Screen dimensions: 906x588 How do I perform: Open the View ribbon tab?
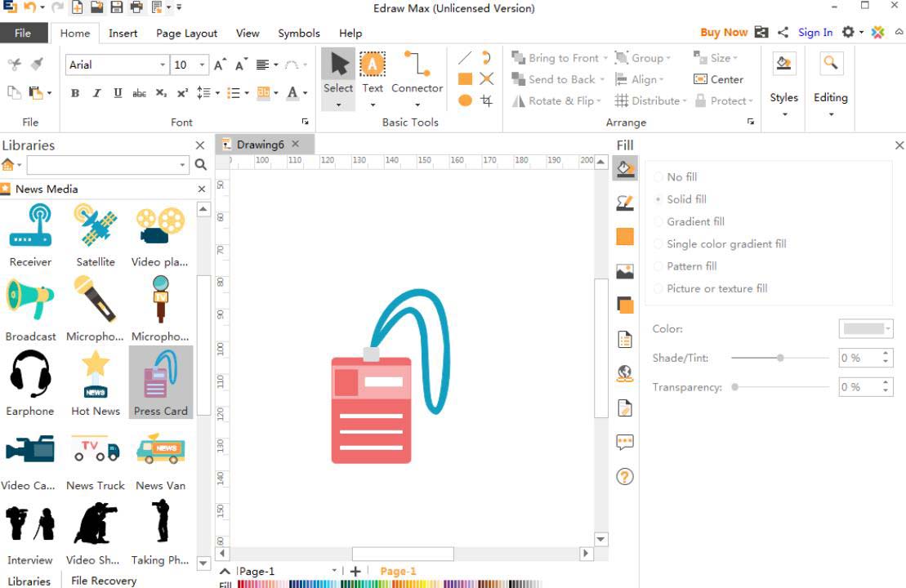pos(248,33)
